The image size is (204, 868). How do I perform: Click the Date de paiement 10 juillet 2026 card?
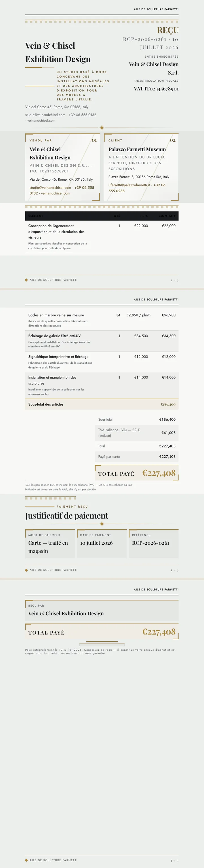click(x=102, y=544)
